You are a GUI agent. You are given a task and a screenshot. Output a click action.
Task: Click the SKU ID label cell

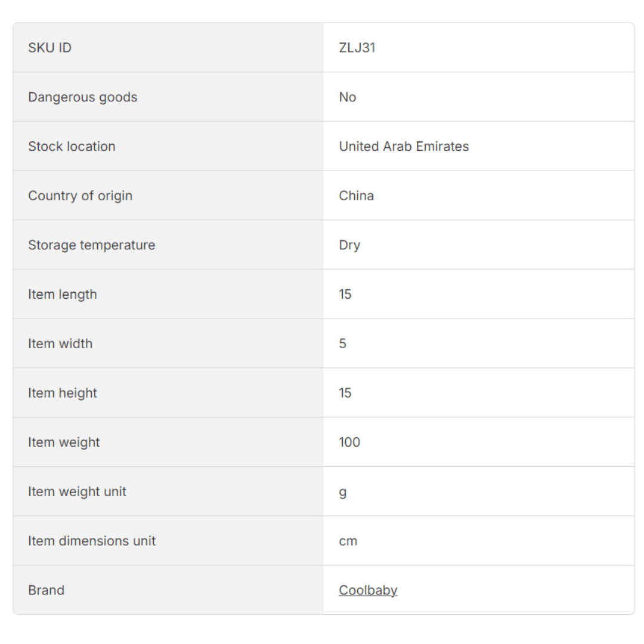point(49,48)
